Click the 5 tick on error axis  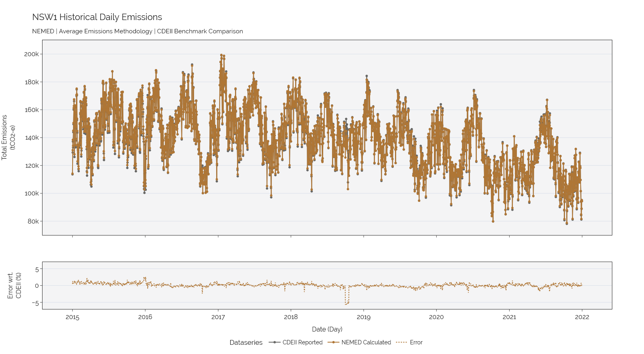(x=37, y=270)
